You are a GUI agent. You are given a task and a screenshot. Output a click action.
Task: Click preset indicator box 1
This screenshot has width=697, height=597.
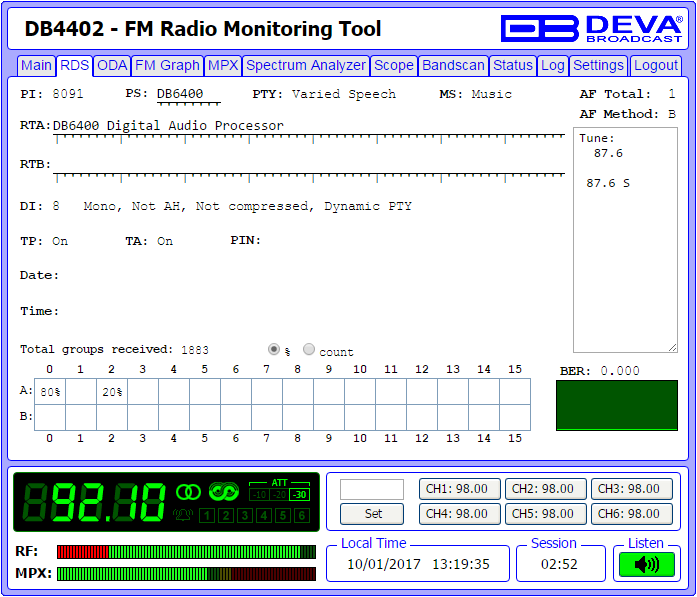[x=207, y=515]
